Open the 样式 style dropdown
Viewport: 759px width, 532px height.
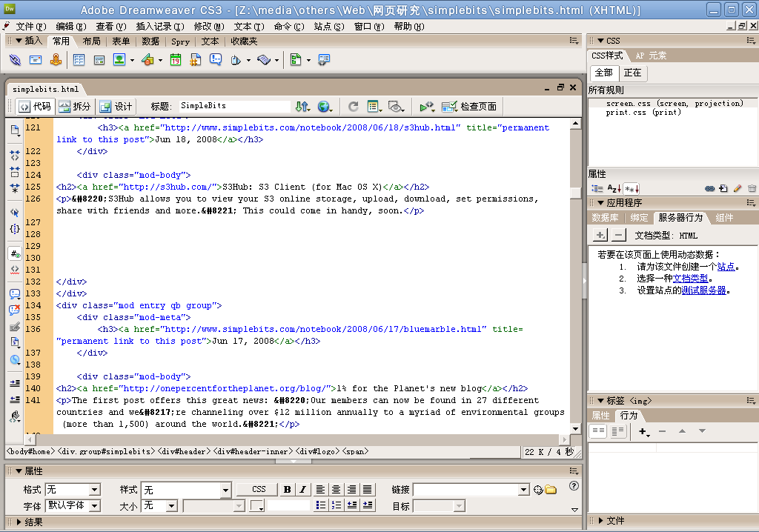coord(225,490)
